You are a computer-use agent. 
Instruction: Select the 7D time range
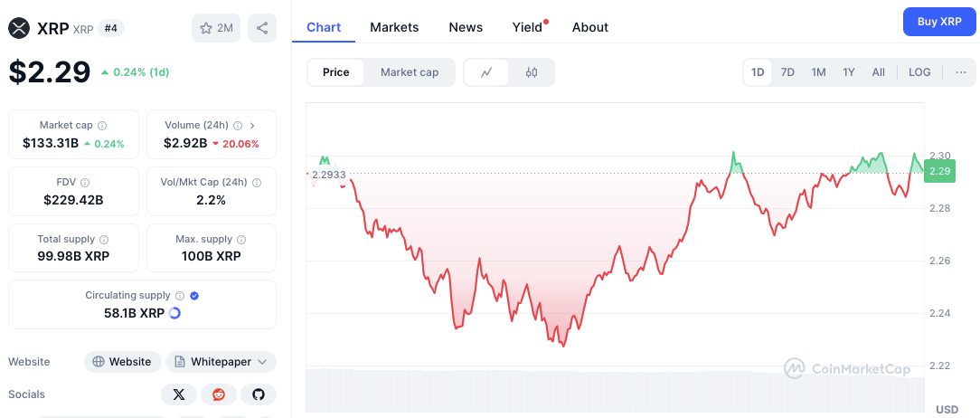point(787,72)
